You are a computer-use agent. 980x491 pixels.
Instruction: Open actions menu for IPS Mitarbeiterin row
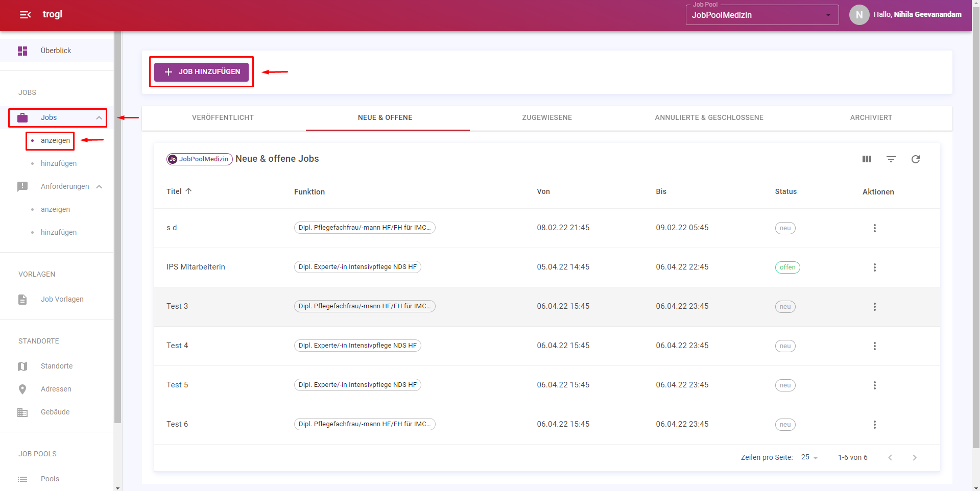[x=875, y=267]
